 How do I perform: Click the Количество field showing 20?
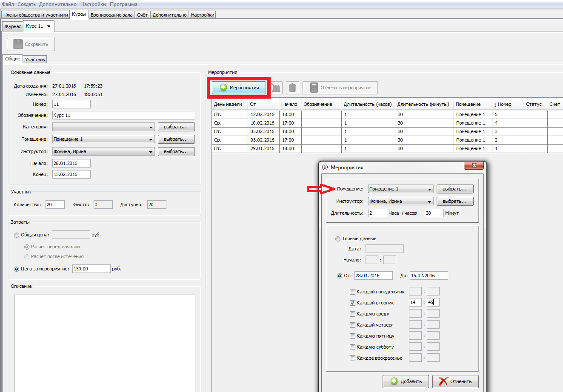point(55,205)
